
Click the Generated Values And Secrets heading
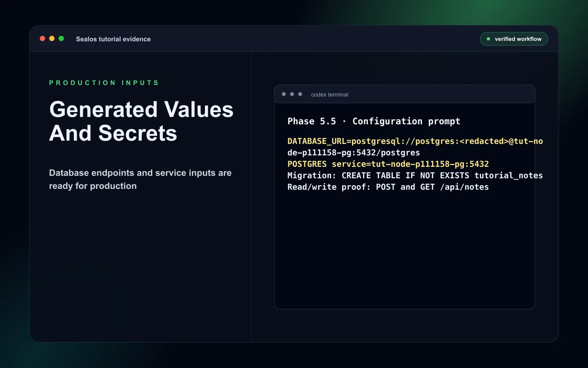(141, 121)
